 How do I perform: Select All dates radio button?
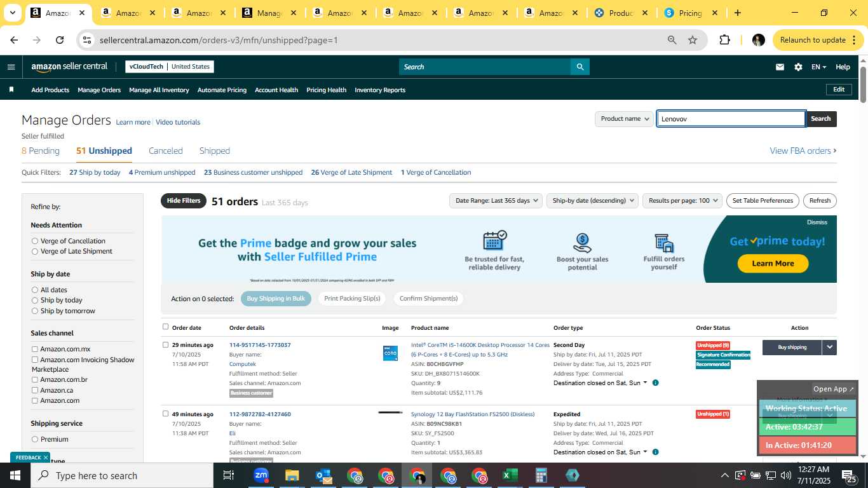pyautogui.click(x=35, y=290)
